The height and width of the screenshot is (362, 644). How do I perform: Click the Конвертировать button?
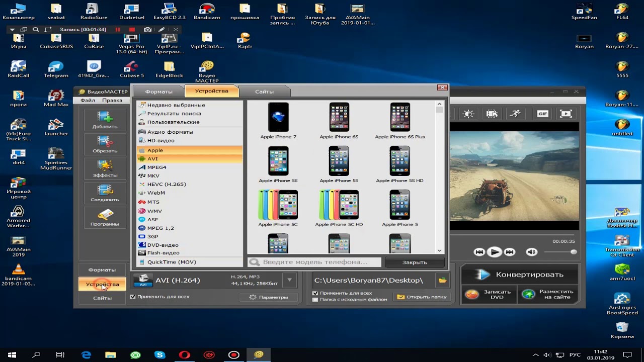[x=520, y=275]
